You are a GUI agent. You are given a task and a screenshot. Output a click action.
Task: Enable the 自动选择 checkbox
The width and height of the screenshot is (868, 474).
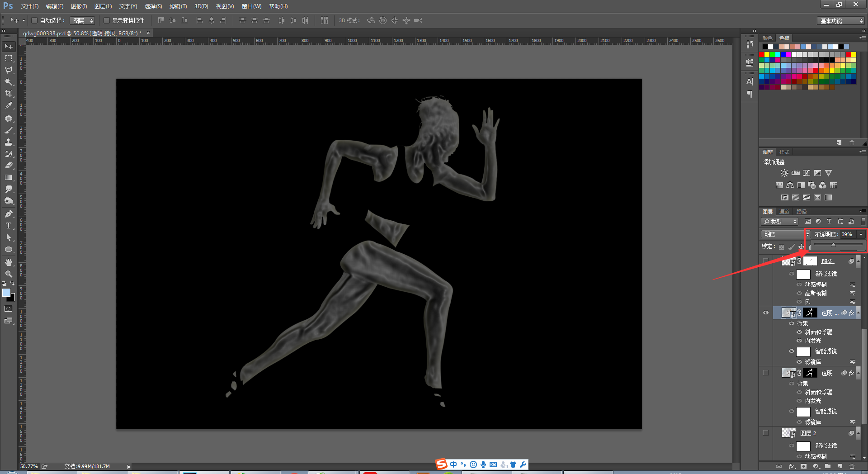(34, 20)
